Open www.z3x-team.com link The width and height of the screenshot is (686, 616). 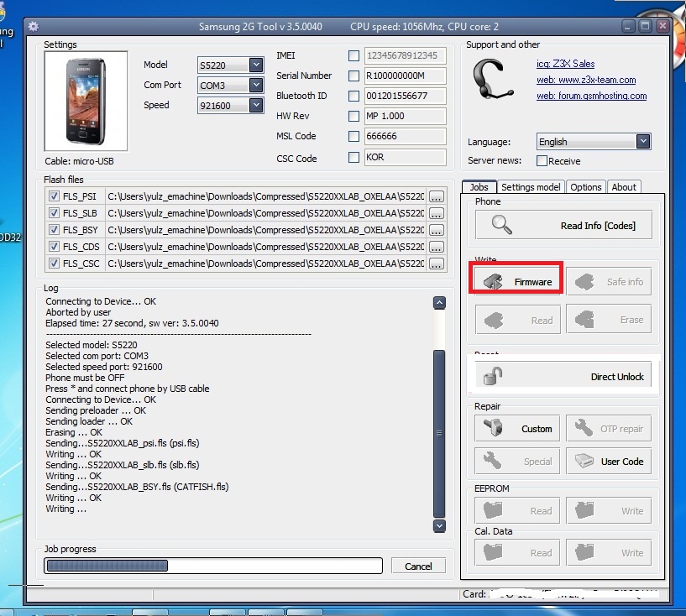pyautogui.click(x=586, y=80)
